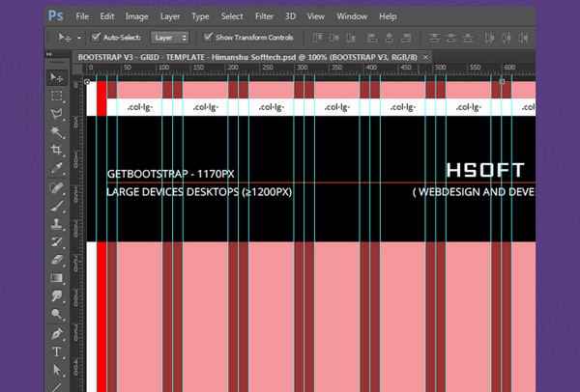Click the Distribute Bottom Edges icon
580x392 pixels.
tap(468, 38)
